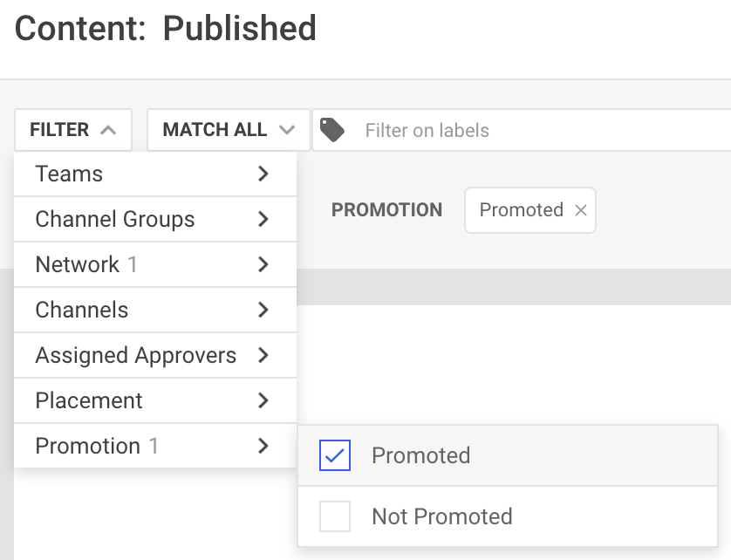Open the Assigned Approvers filter submenu
The width and height of the screenshot is (731, 560).
tap(155, 355)
